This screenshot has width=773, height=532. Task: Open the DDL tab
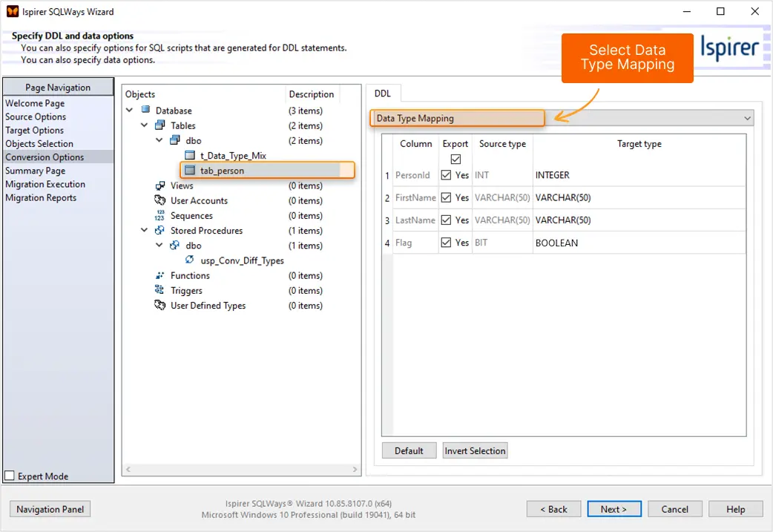click(x=383, y=93)
